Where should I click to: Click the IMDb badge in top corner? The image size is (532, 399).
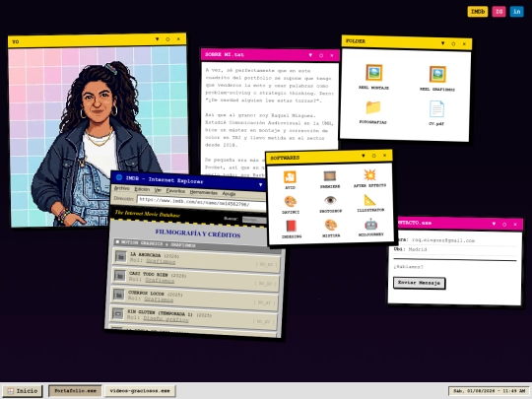[x=478, y=12]
